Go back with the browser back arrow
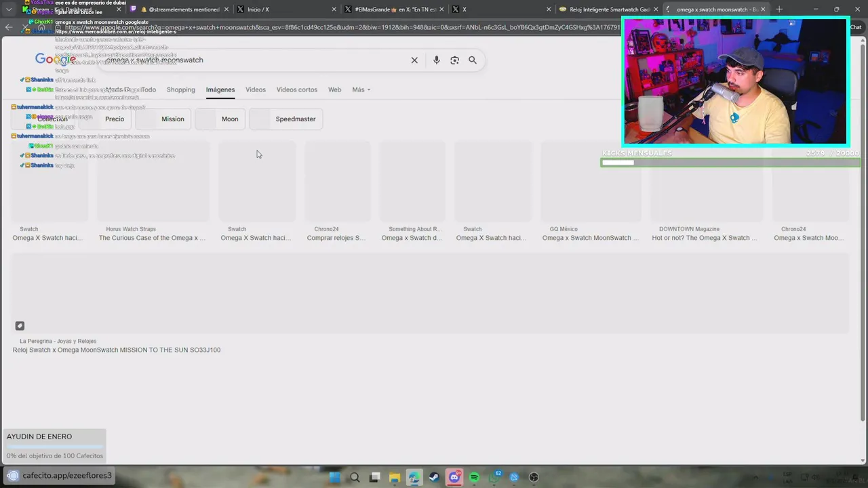Image resolution: width=868 pixels, height=488 pixels. click(8, 27)
